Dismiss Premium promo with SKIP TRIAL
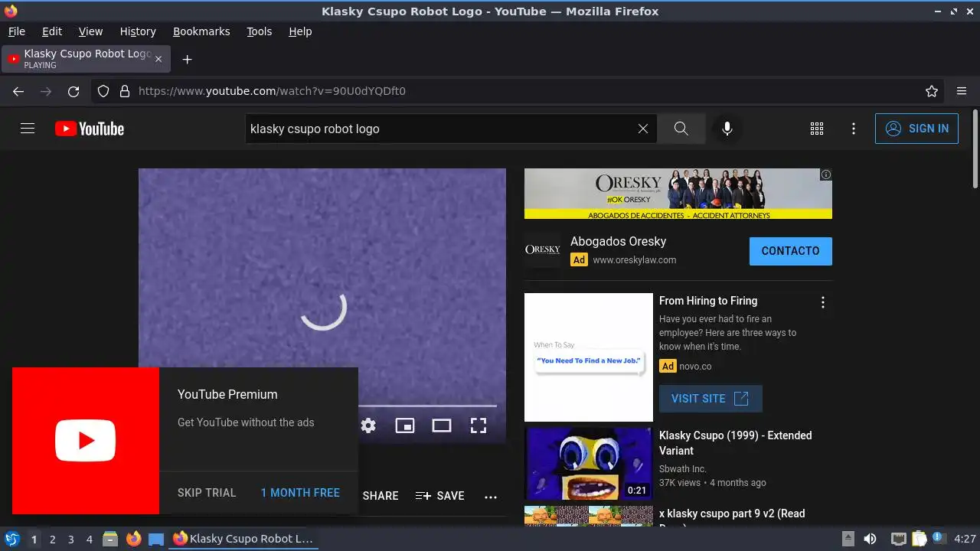The image size is (980, 551). tap(207, 493)
